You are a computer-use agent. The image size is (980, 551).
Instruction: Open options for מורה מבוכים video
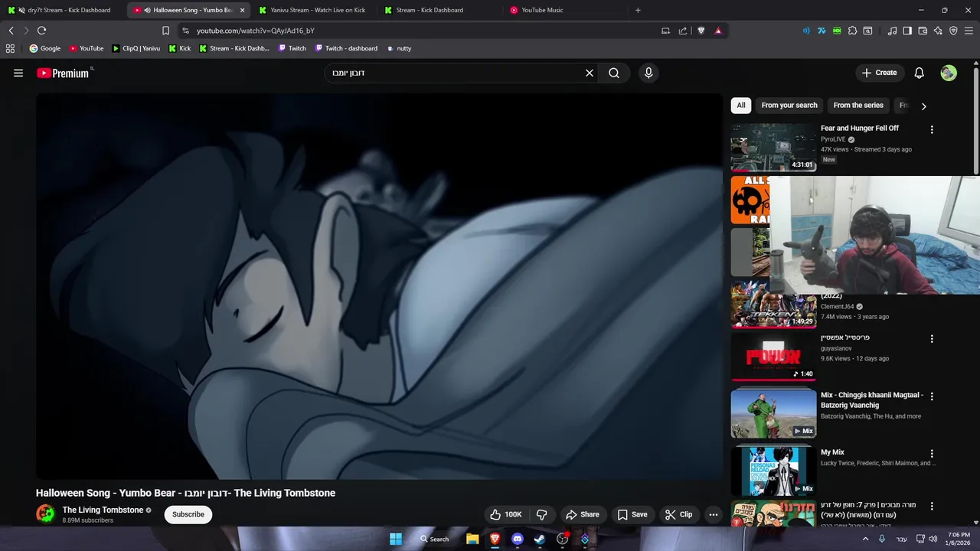tap(932, 506)
